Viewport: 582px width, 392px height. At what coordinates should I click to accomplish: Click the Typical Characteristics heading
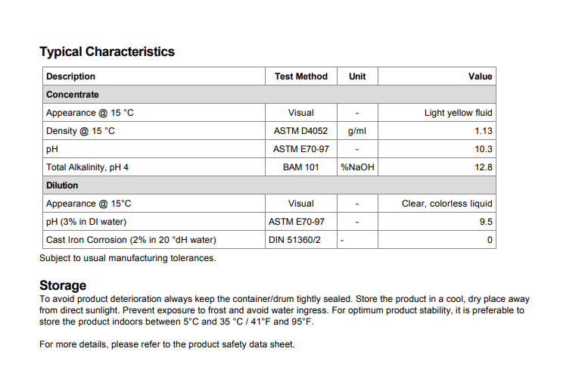pyautogui.click(x=107, y=51)
